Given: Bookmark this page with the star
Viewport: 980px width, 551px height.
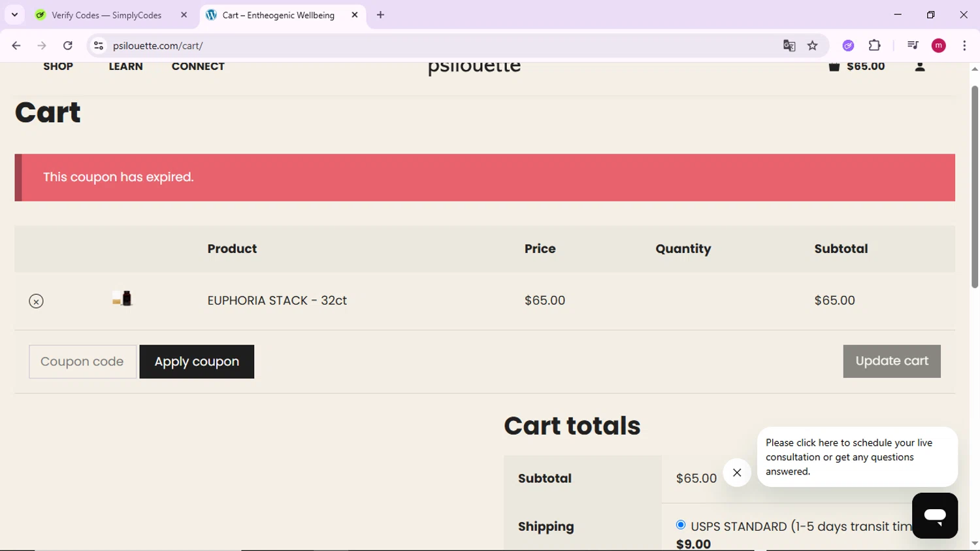Looking at the screenshot, I should (x=813, y=46).
